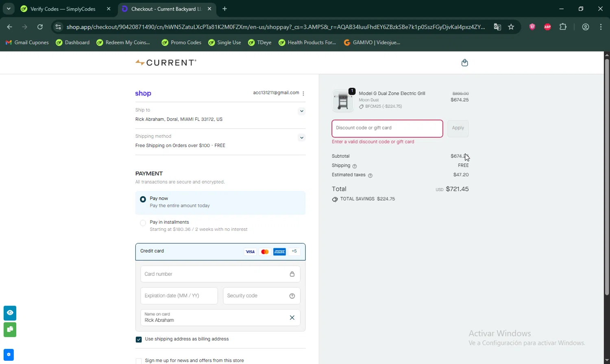
Task: Open a new browser tab
Action: [225, 9]
